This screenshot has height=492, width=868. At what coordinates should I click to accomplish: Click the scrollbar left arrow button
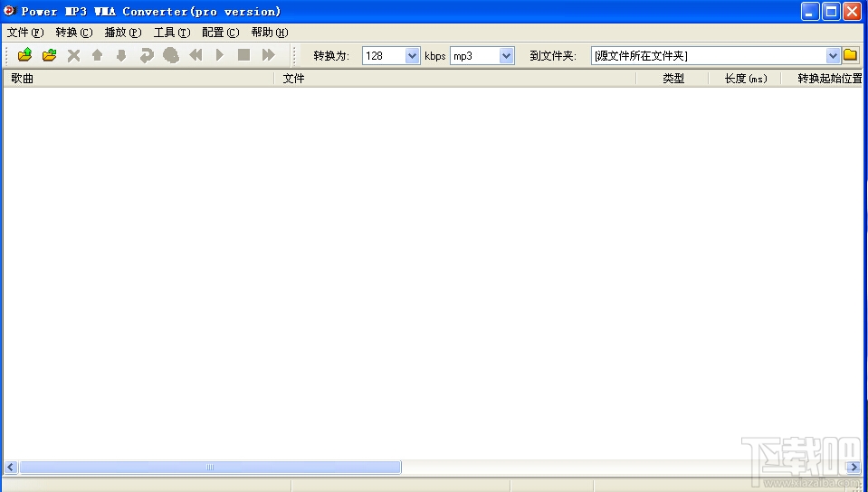11,467
